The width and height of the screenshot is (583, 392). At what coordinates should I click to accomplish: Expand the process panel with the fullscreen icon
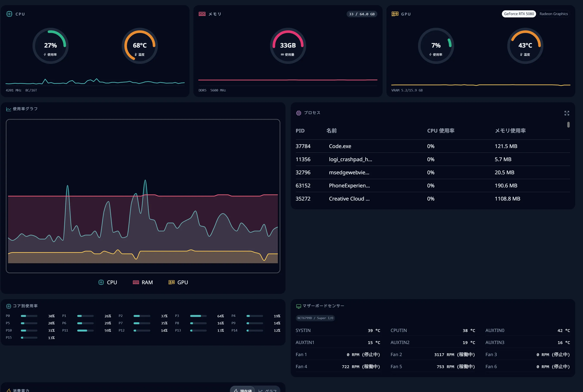(x=567, y=113)
